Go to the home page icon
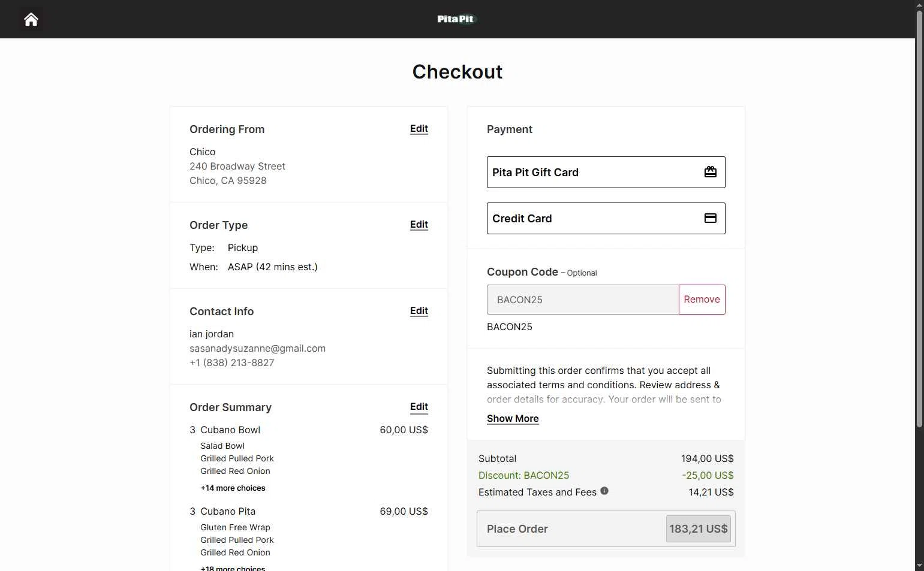This screenshot has height=571, width=924. (x=31, y=19)
